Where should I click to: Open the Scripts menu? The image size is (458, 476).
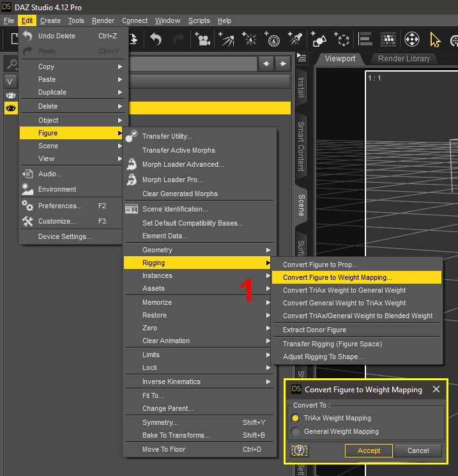(199, 20)
